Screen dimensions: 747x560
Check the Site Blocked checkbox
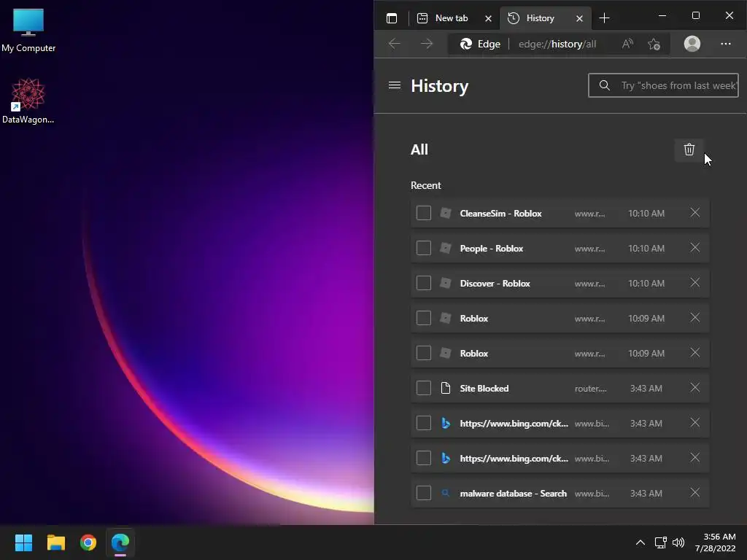pyautogui.click(x=424, y=388)
